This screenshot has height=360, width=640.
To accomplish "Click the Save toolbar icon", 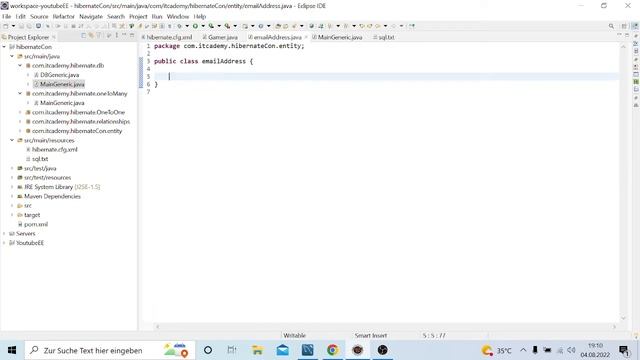I will pos(21,26).
